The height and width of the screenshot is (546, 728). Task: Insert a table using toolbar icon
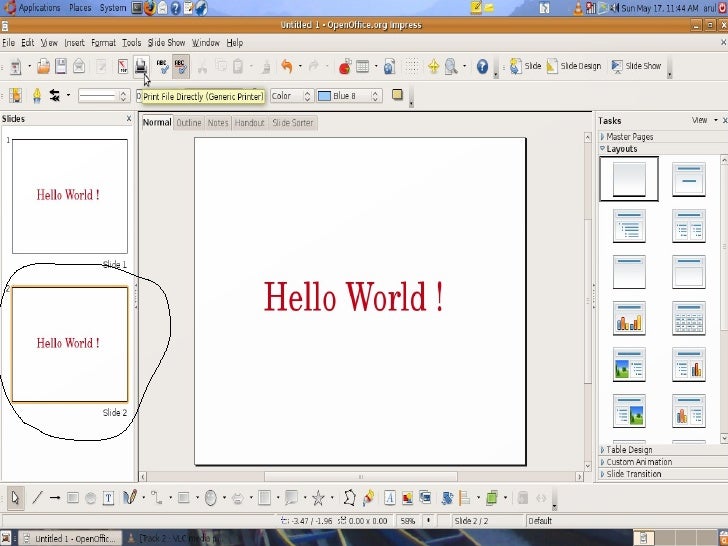[x=363, y=66]
